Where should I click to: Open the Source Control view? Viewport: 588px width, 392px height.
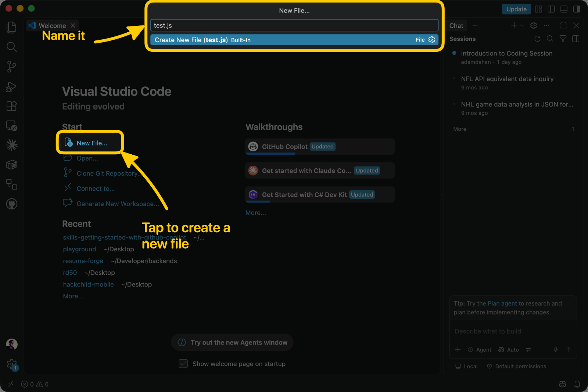pyautogui.click(x=12, y=66)
